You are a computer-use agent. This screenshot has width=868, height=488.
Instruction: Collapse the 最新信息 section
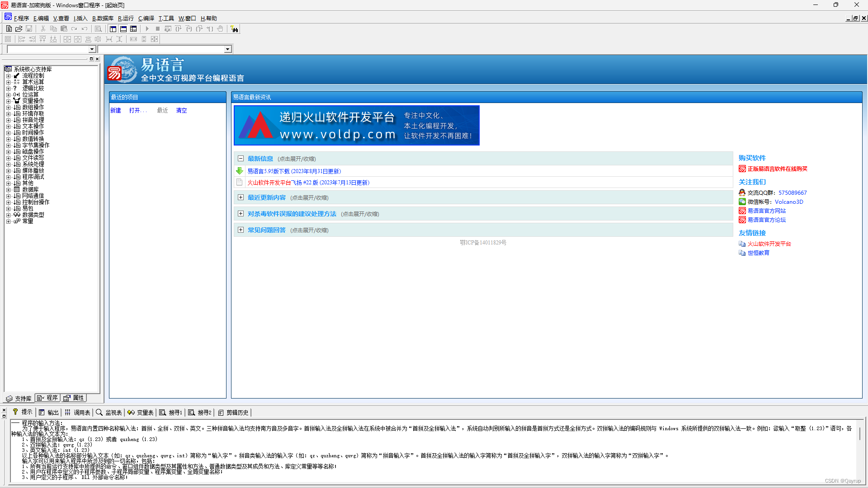(241, 159)
